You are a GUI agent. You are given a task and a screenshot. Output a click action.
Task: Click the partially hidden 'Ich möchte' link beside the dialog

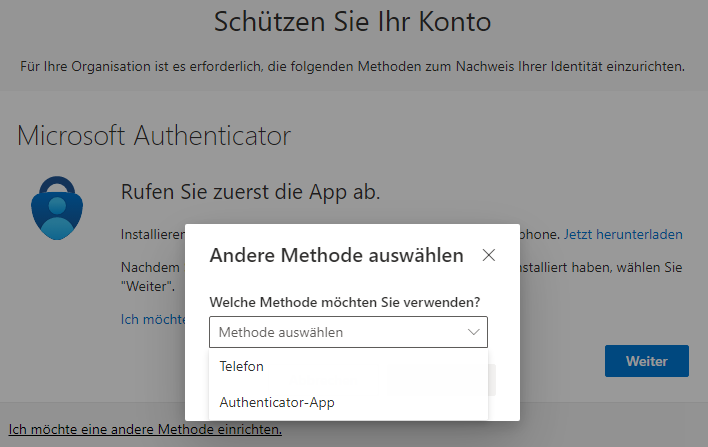(153, 319)
